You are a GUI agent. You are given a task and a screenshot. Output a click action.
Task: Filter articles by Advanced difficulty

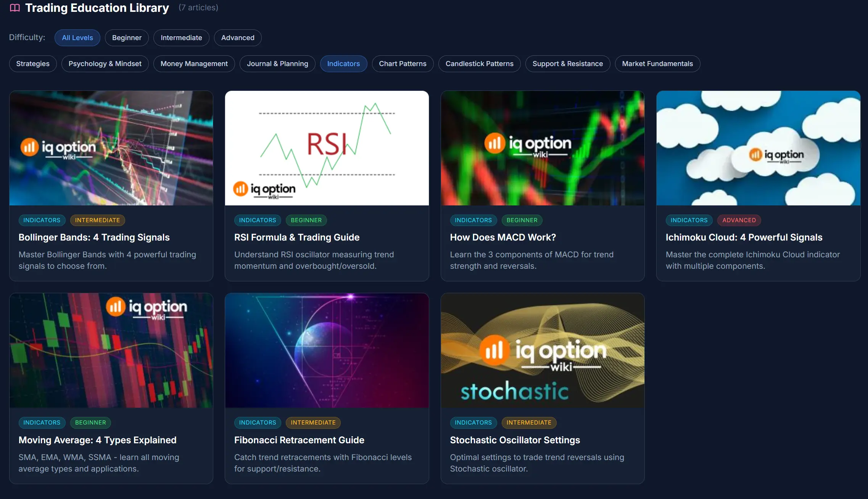pos(238,38)
